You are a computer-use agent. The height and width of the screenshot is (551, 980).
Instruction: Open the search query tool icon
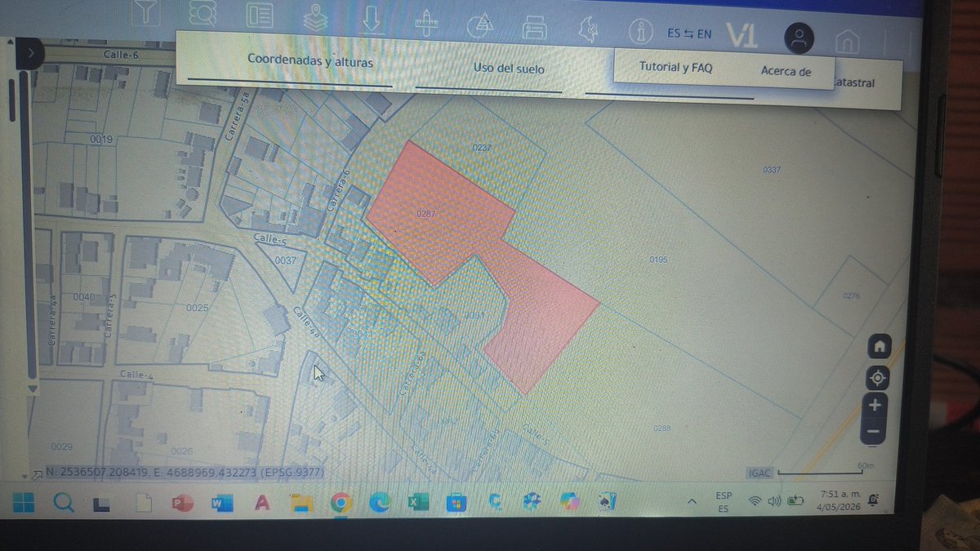click(x=202, y=12)
